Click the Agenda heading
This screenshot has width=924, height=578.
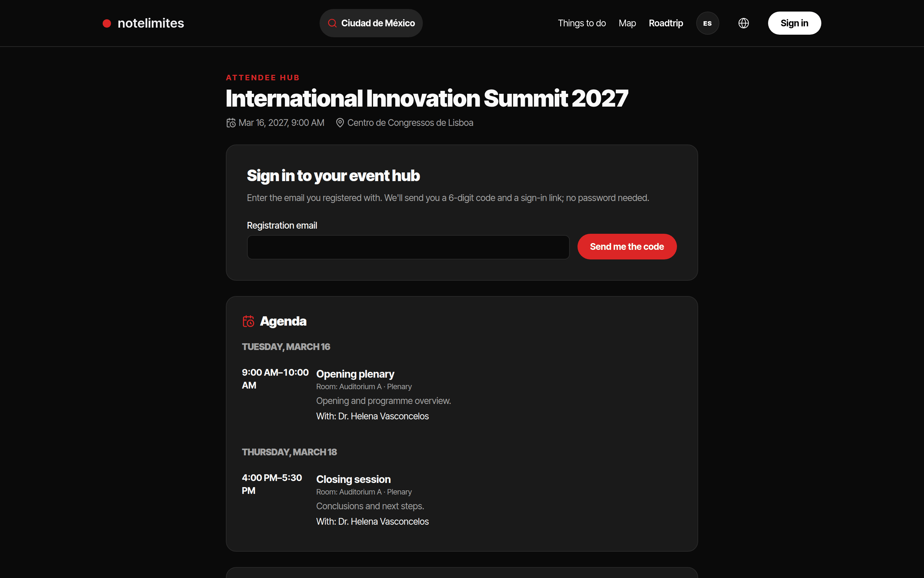(283, 321)
